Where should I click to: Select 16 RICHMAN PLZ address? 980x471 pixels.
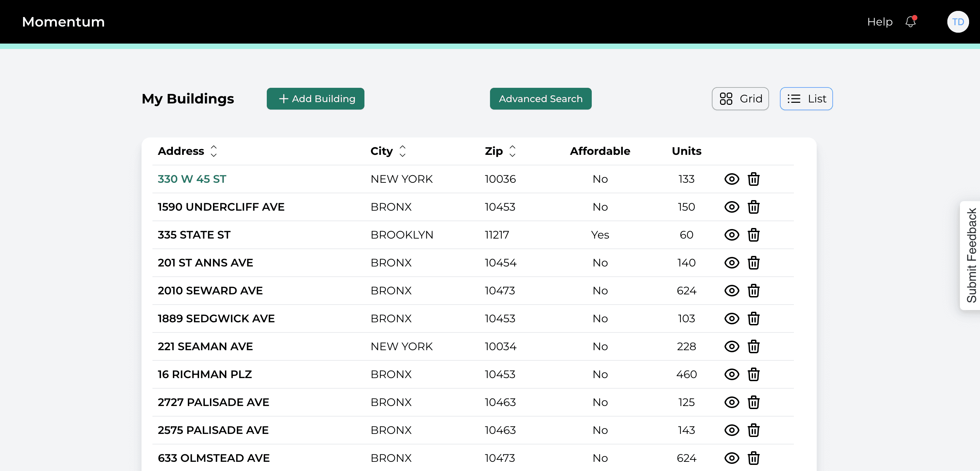pyautogui.click(x=205, y=374)
